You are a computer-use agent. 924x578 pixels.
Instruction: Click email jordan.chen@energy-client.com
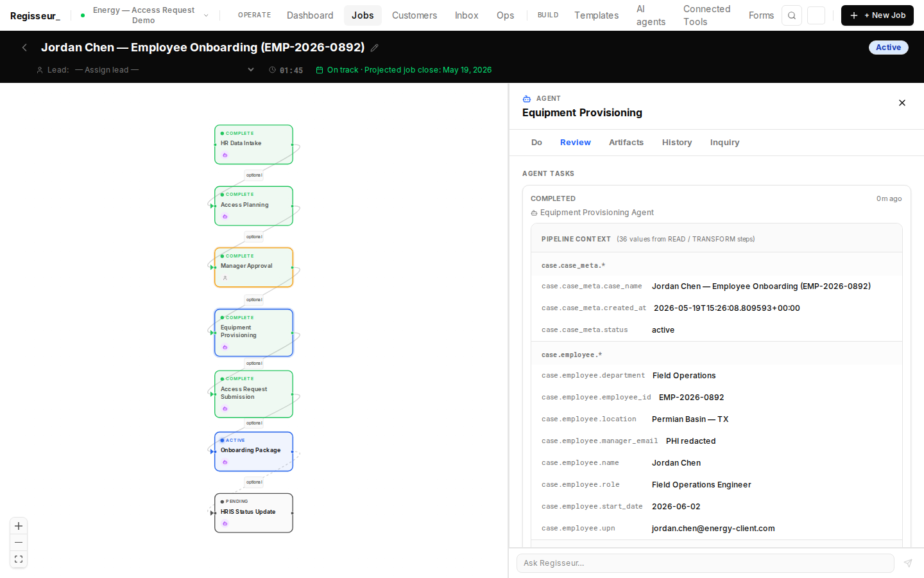point(713,529)
